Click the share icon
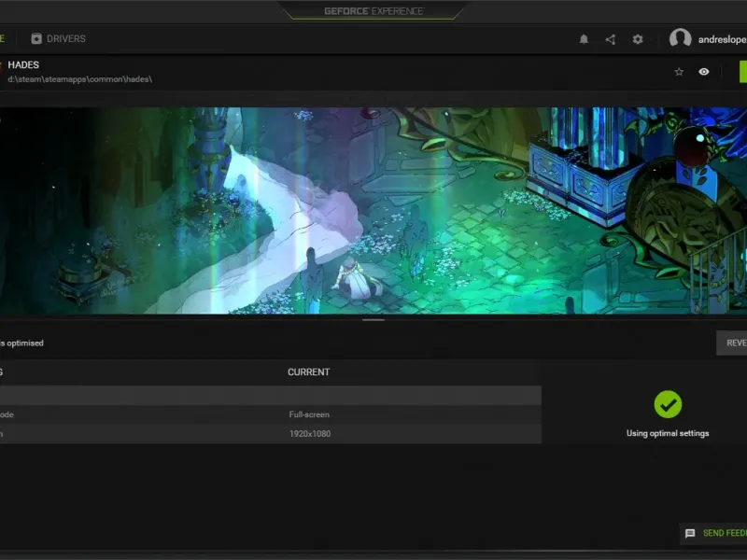 [x=611, y=39]
